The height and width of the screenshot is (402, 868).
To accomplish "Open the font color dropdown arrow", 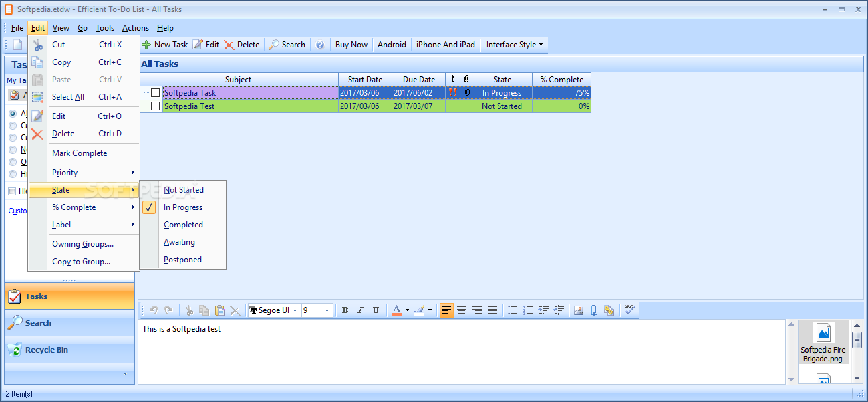I will 407,310.
